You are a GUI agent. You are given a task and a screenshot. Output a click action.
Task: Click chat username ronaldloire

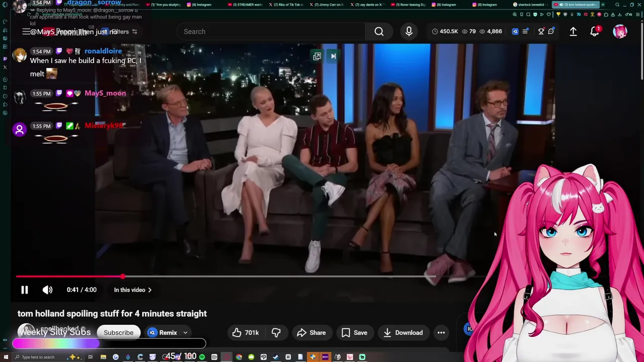pyautogui.click(x=103, y=51)
